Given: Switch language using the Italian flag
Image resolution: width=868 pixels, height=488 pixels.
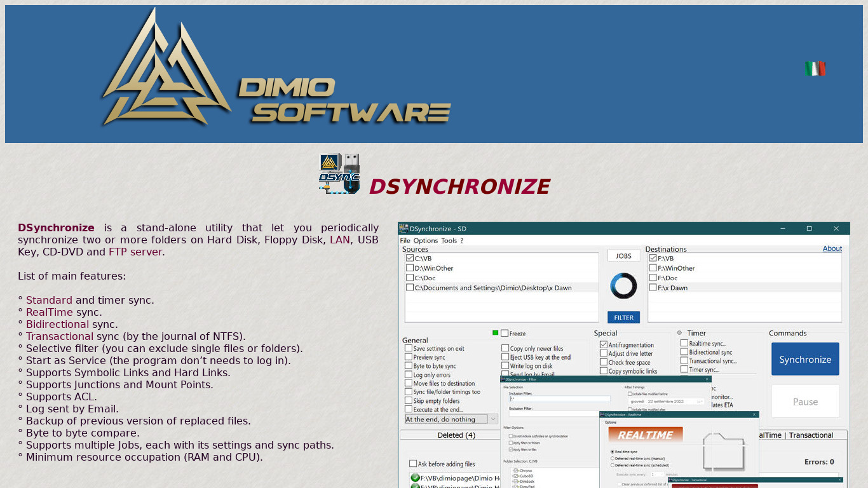Looking at the screenshot, I should (x=815, y=69).
